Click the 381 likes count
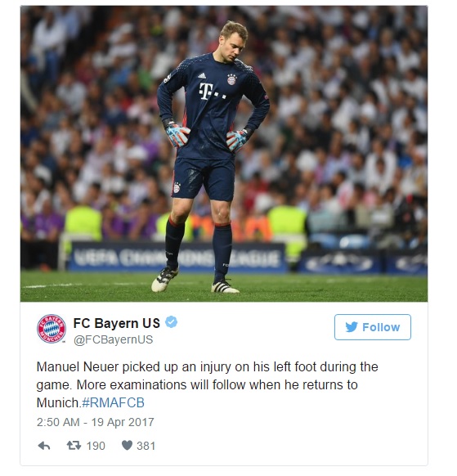457x476 pixels. point(146,446)
